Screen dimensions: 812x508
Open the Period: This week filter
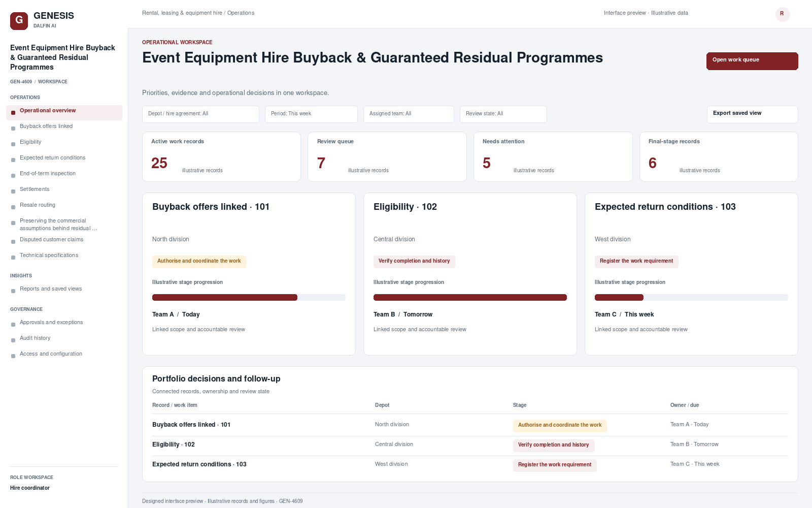[x=311, y=114]
